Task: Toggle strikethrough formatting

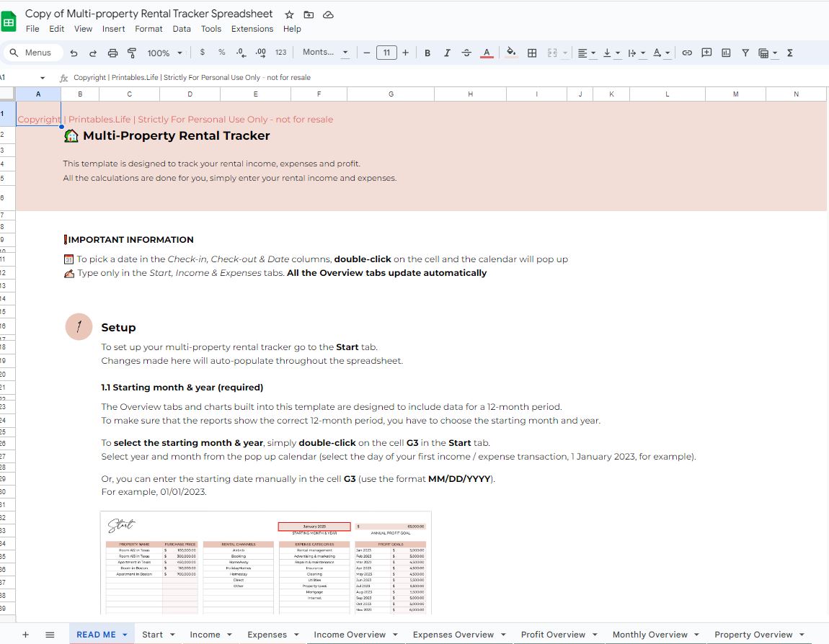Action: (466, 53)
